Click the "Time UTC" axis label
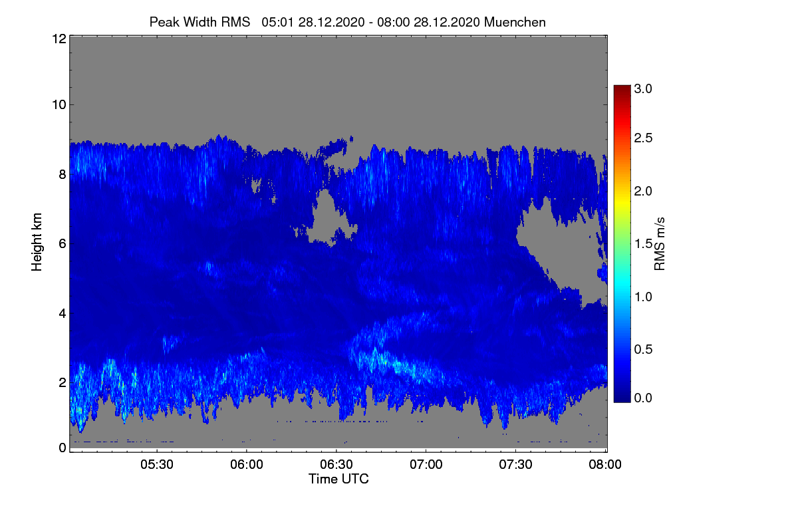 coord(338,479)
